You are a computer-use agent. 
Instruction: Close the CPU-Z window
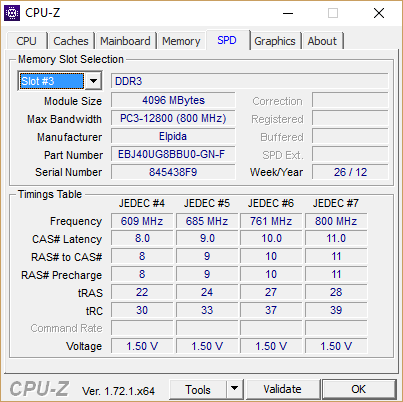[379, 13]
